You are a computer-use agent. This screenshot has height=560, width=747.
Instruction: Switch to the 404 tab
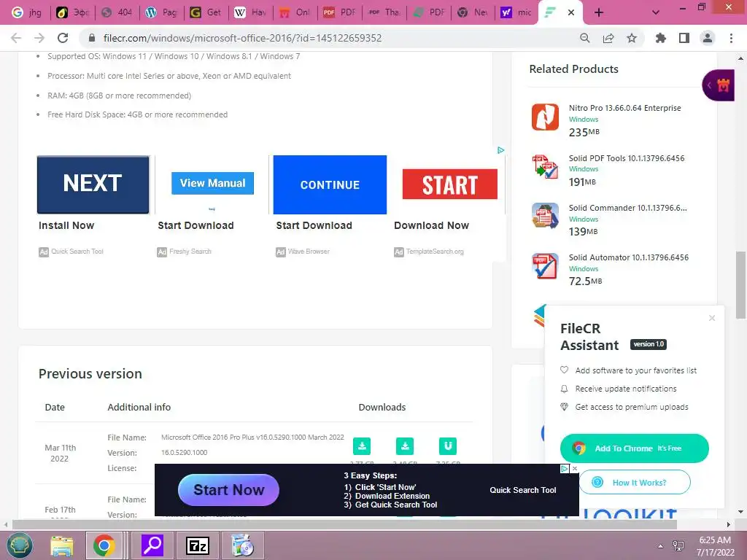coord(117,12)
